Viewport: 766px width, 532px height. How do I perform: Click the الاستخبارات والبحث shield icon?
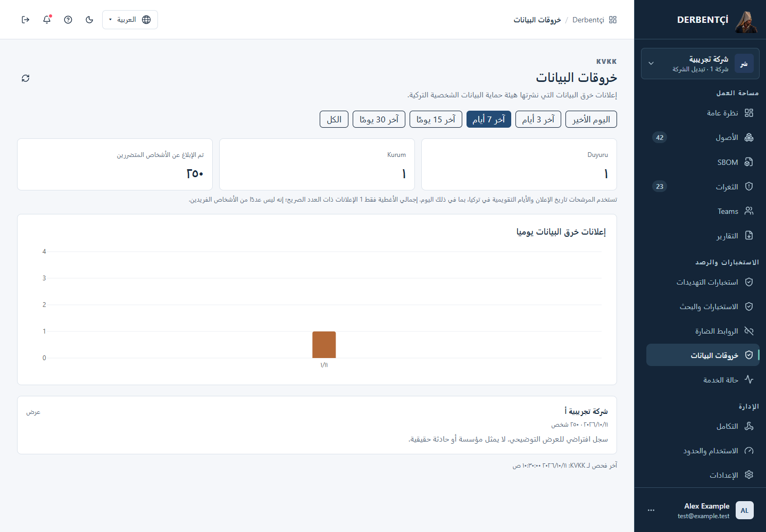click(749, 306)
